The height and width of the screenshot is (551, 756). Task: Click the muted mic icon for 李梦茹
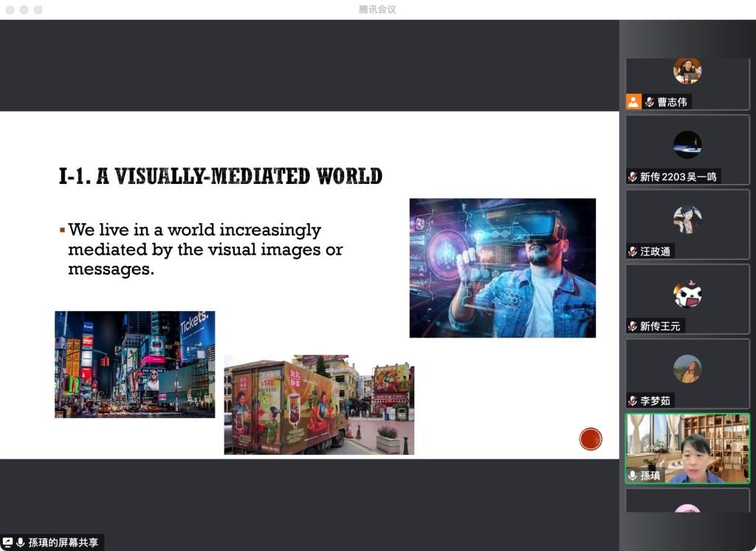[633, 400]
